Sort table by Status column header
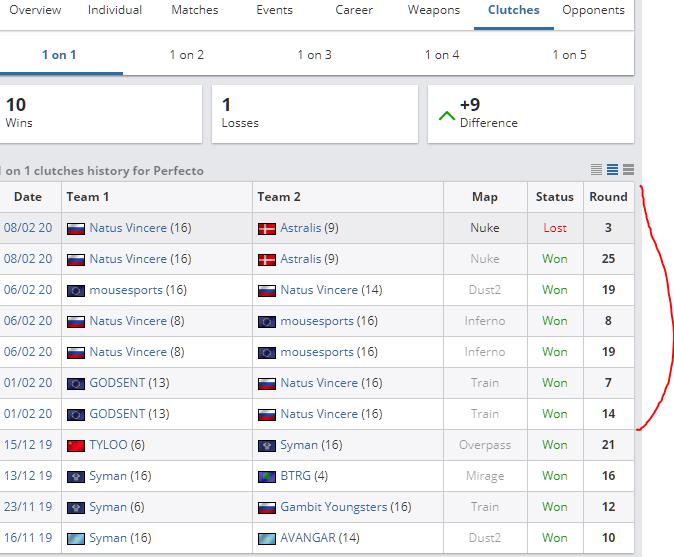The height and width of the screenshot is (557, 674). (x=554, y=197)
